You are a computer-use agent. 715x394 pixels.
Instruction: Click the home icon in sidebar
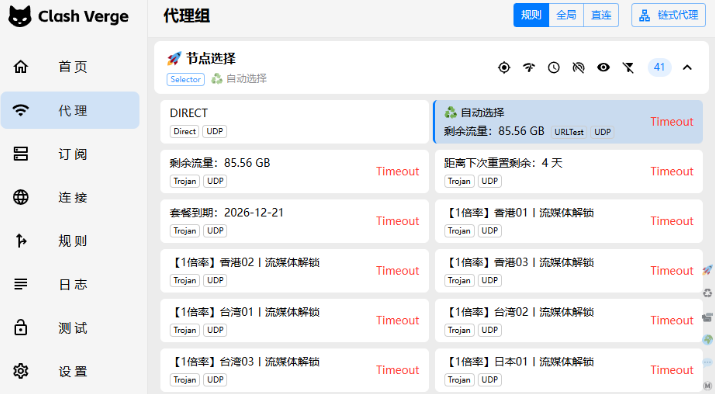21,67
